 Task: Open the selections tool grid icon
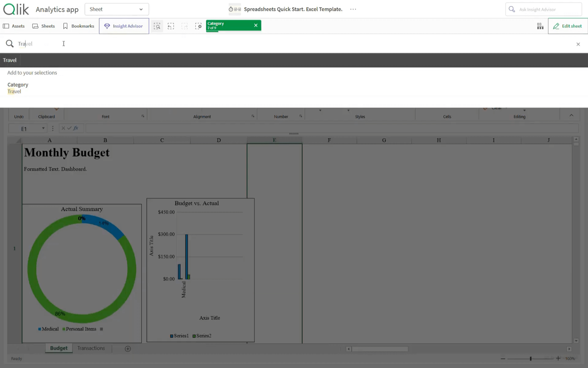(x=540, y=26)
